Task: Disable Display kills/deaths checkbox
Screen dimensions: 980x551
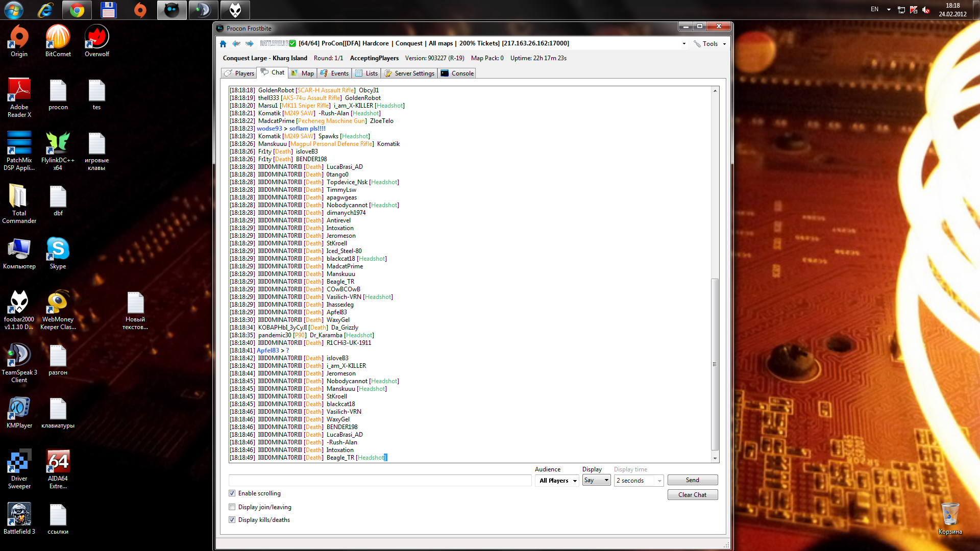Action: tap(232, 520)
